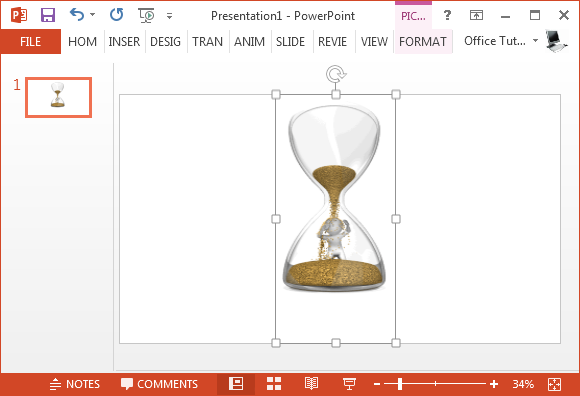Open PowerPoint Help question mark
The height and width of the screenshot is (396, 580).
coord(447,15)
